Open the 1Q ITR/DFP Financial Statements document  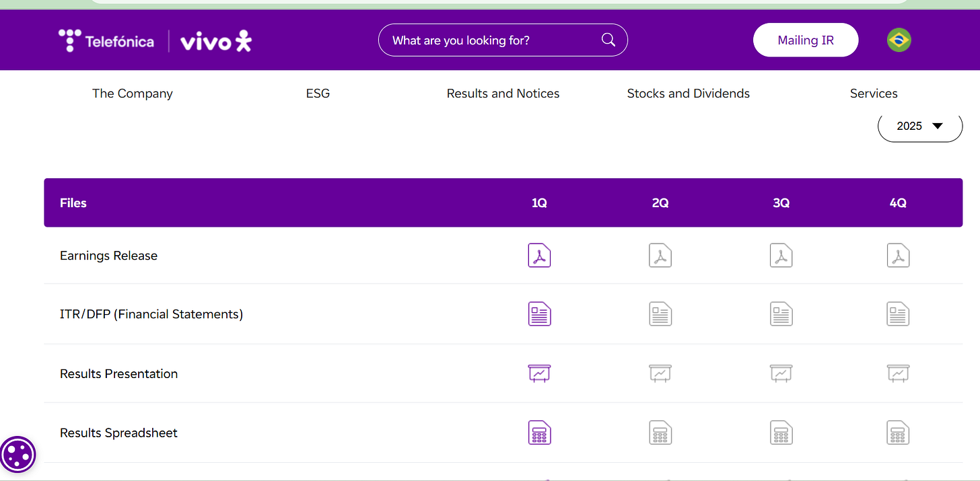[x=539, y=314]
